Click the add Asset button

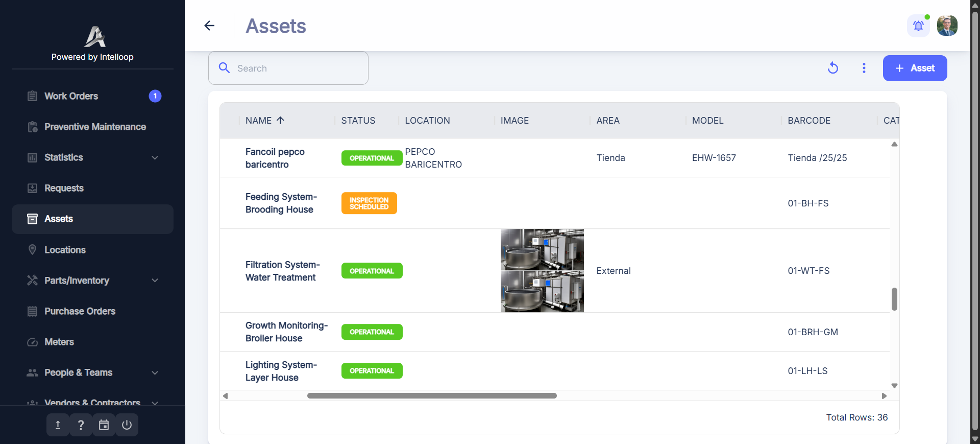coord(915,68)
